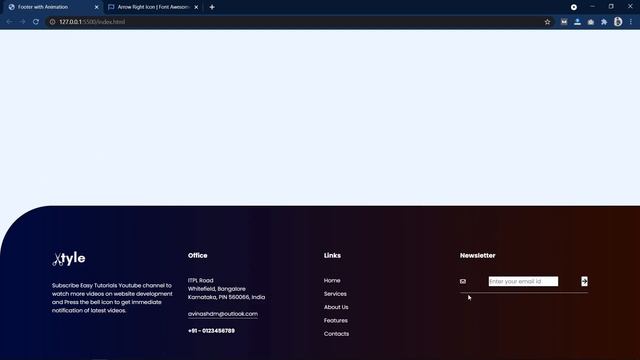Viewport: 640px width, 360px height.
Task: Open the Services footer link
Action: click(335, 294)
